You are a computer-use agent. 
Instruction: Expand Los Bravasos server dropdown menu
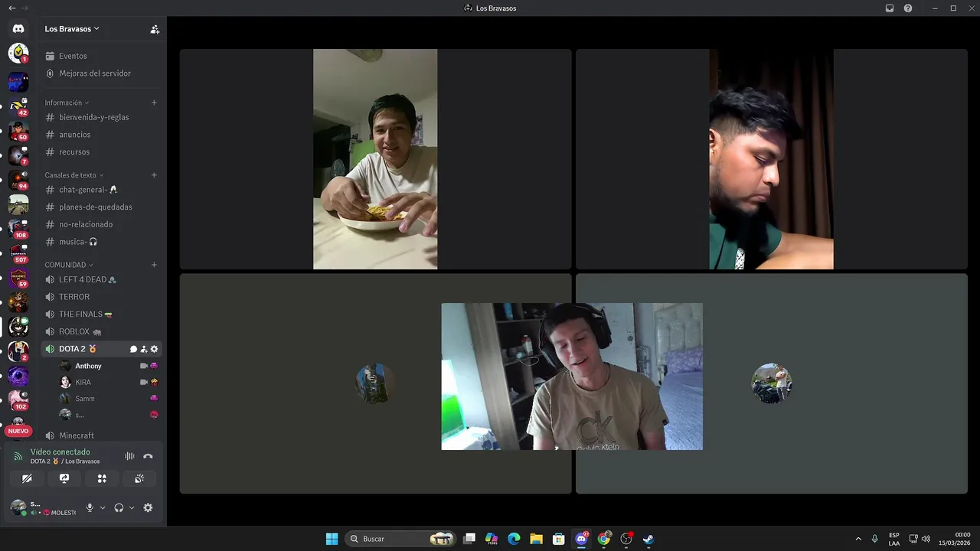click(72, 29)
